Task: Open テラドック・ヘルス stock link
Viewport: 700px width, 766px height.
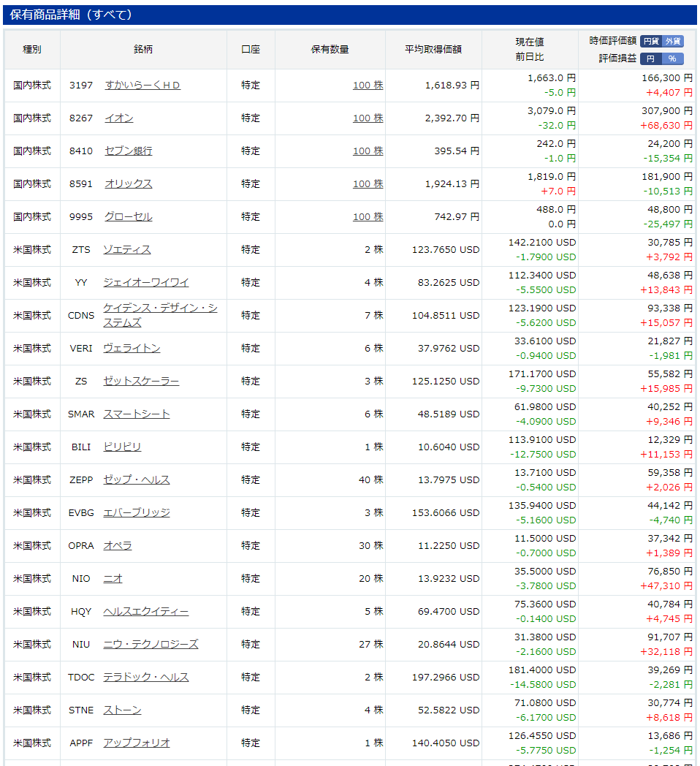Action: click(x=146, y=677)
